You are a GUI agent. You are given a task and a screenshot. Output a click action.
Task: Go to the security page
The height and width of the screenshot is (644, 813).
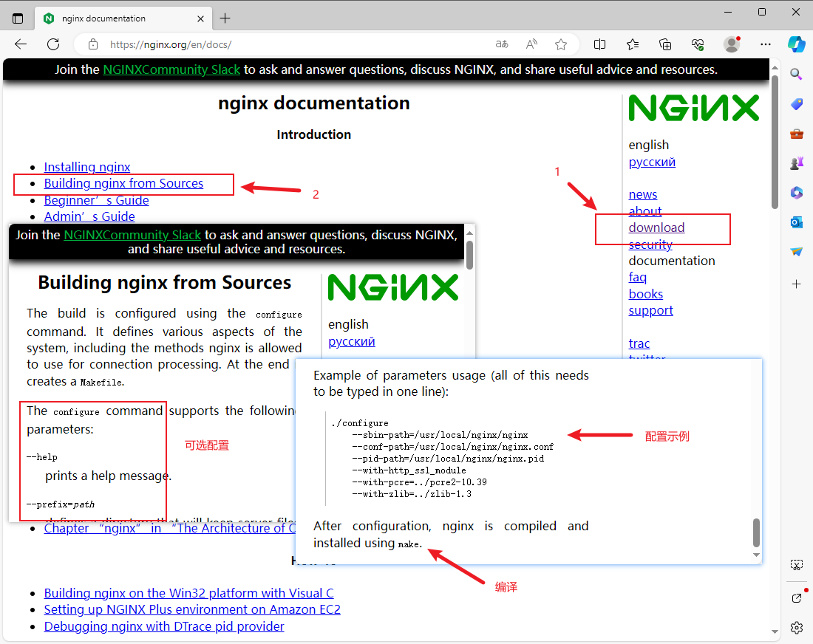click(x=650, y=244)
